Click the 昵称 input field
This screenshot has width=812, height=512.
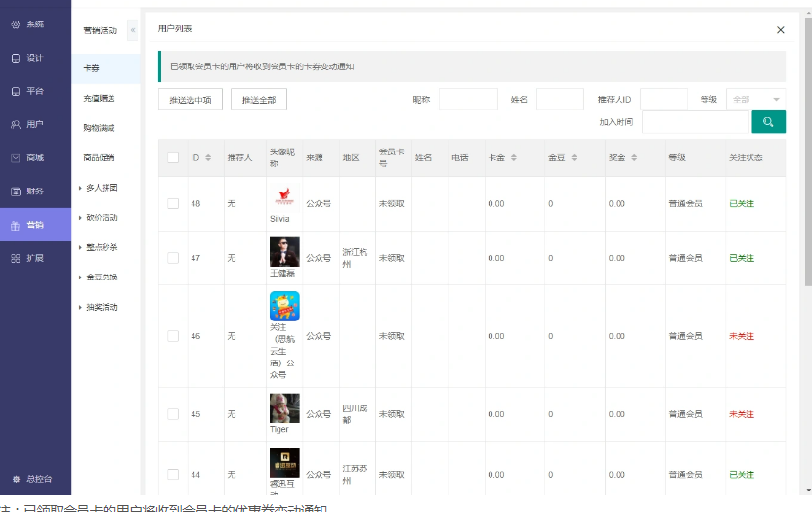(468, 100)
